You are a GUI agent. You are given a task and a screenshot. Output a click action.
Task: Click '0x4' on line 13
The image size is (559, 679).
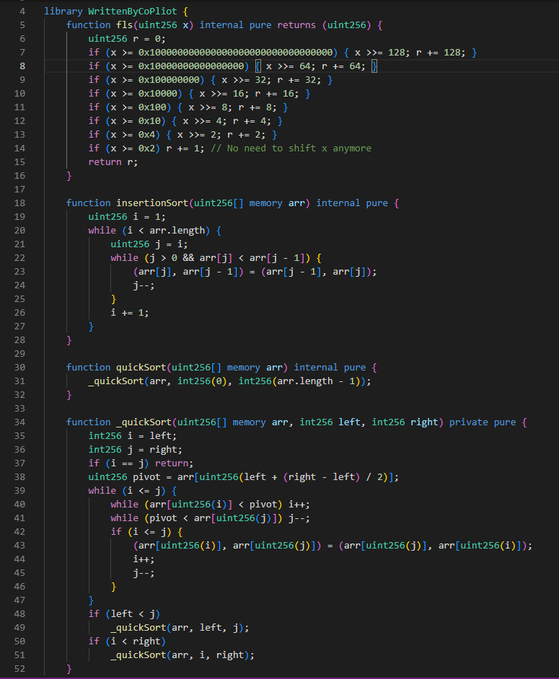(x=146, y=135)
